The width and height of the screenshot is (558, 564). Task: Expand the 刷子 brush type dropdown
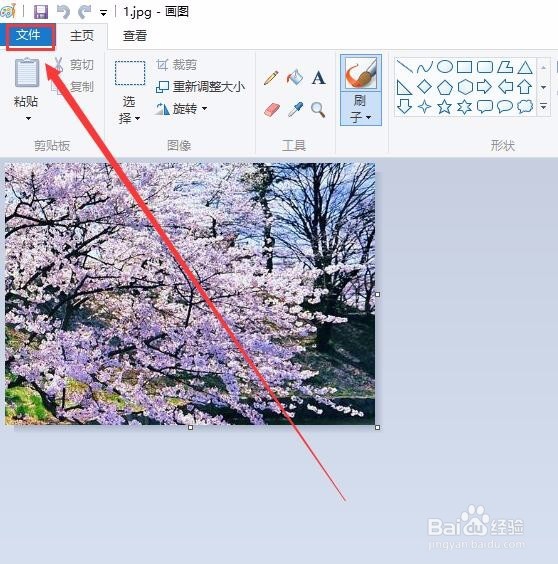click(361, 109)
